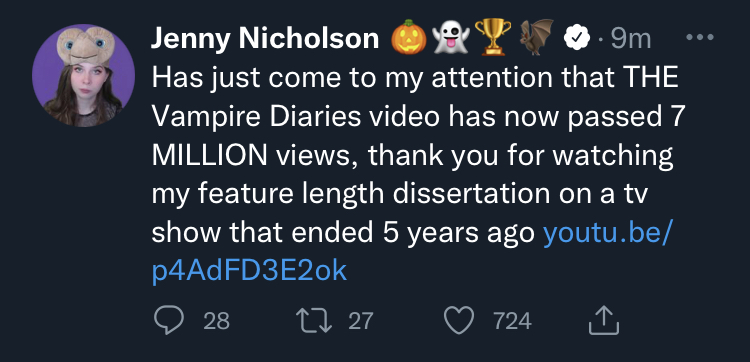Screen dimensions: 750x362
Task: Like the tweet with the heart icon
Action: point(459,320)
